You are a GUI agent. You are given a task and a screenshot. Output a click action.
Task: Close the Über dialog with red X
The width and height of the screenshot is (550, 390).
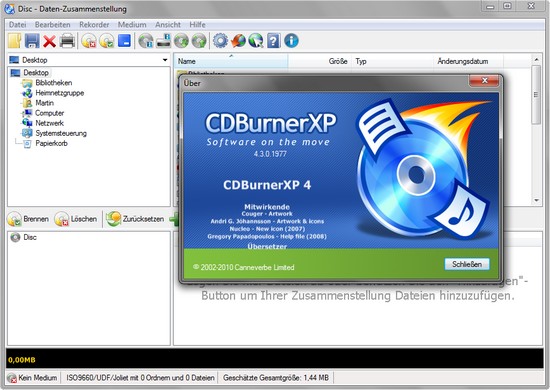point(484,81)
